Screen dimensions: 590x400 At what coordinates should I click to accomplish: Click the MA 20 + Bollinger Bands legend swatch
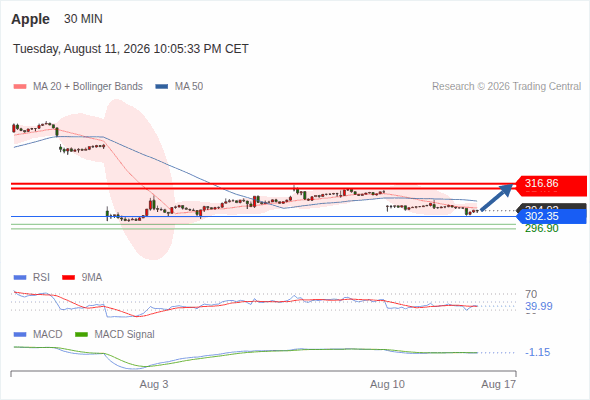tap(20, 87)
